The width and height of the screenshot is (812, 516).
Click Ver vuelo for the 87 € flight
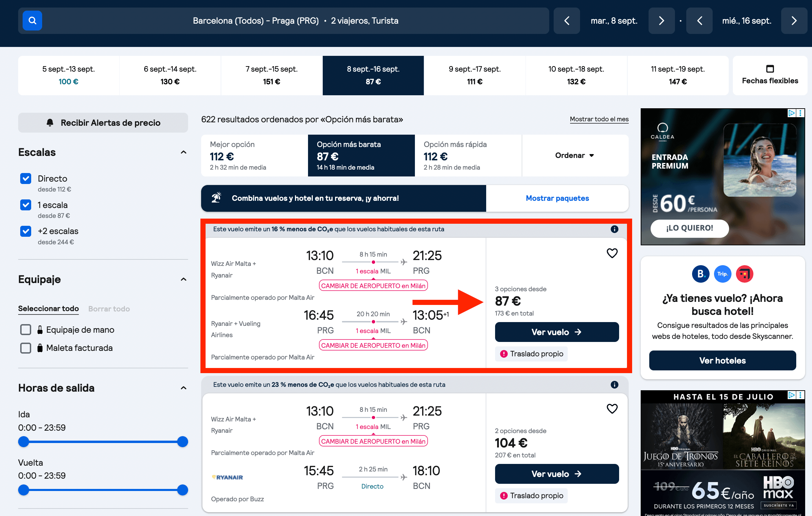pyautogui.click(x=557, y=332)
